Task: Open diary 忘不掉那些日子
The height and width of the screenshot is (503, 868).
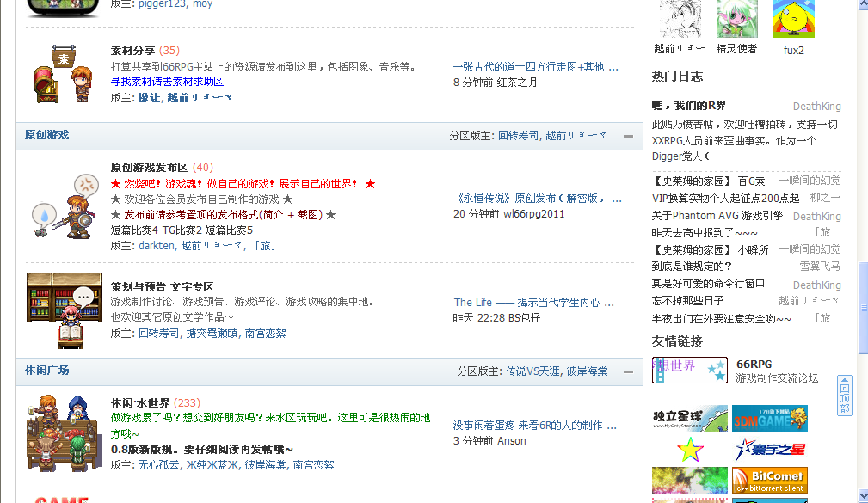Action: coord(687,300)
